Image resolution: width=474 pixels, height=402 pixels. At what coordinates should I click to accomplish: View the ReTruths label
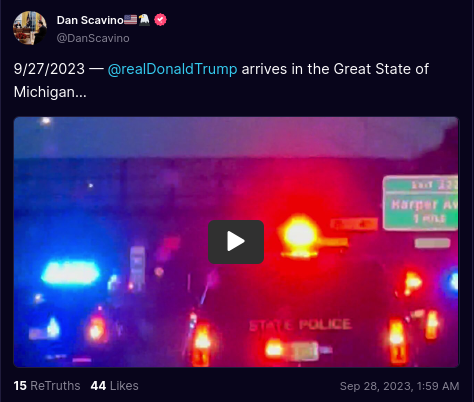(x=55, y=386)
